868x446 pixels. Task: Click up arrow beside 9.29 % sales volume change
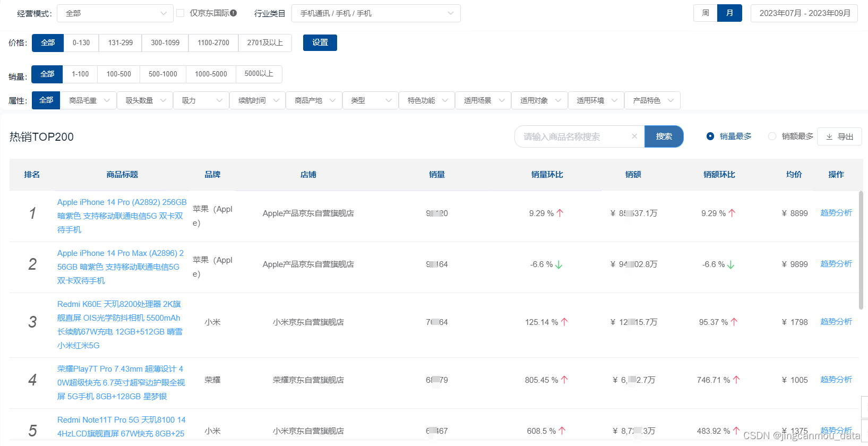[x=560, y=213]
